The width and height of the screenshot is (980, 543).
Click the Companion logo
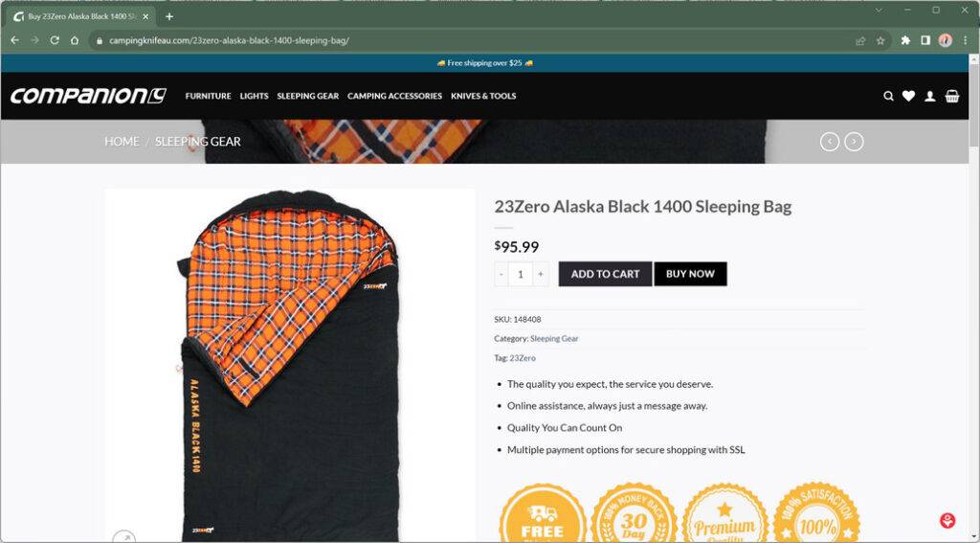tap(88, 96)
